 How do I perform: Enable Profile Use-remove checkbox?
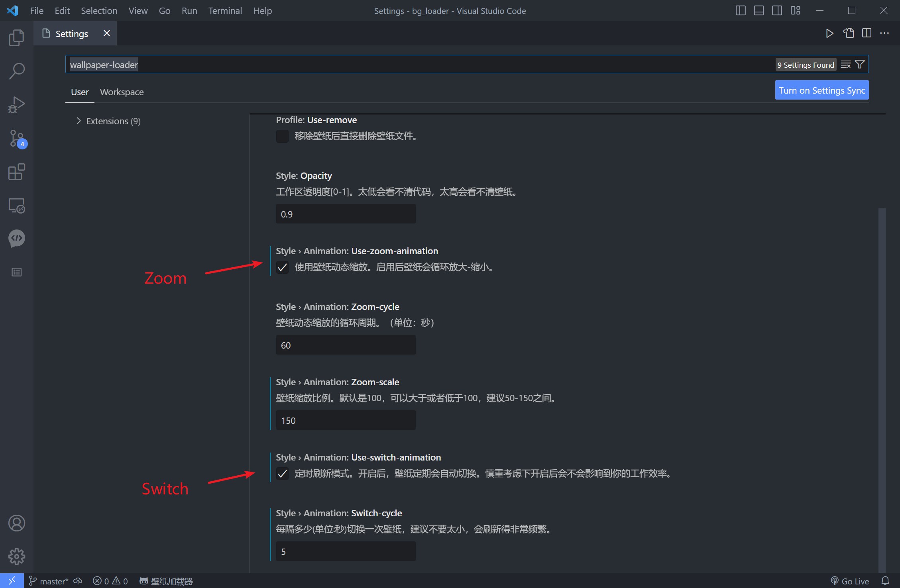[282, 136]
